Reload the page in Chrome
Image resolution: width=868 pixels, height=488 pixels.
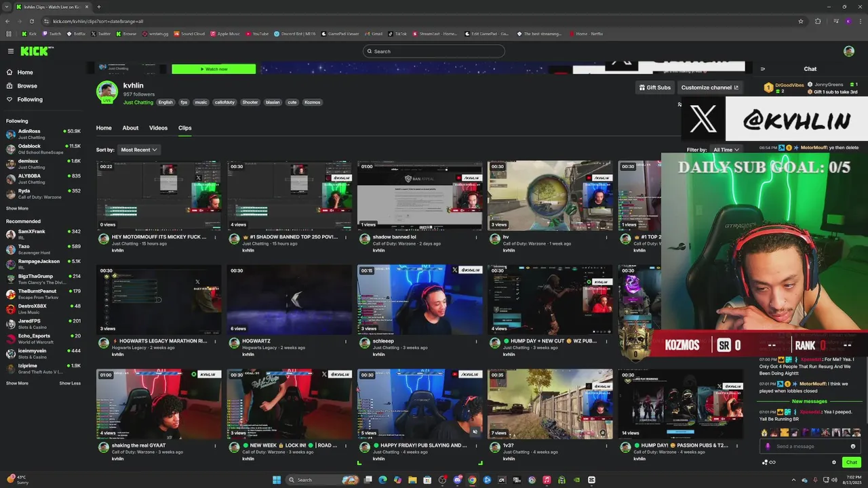[32, 21]
